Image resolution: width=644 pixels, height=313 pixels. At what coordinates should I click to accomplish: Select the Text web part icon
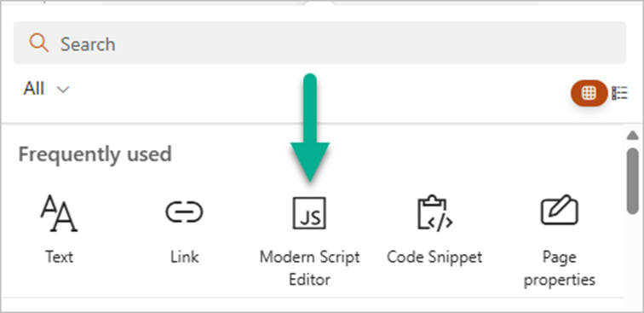tap(59, 213)
